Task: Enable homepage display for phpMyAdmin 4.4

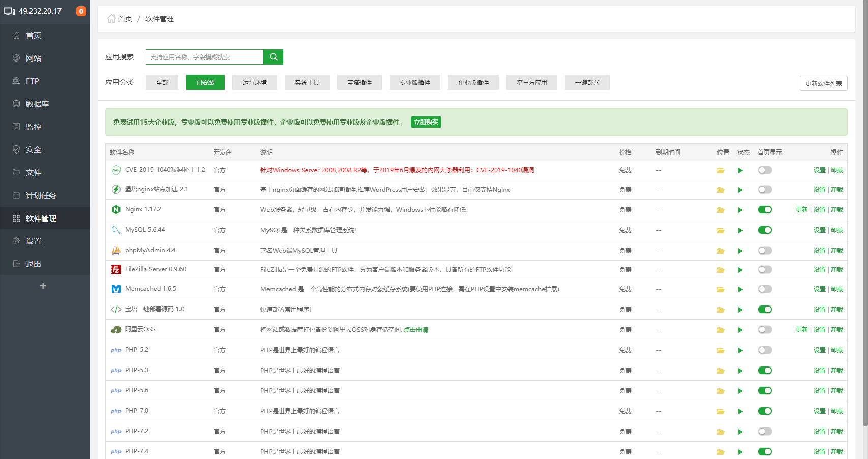Action: (765, 251)
